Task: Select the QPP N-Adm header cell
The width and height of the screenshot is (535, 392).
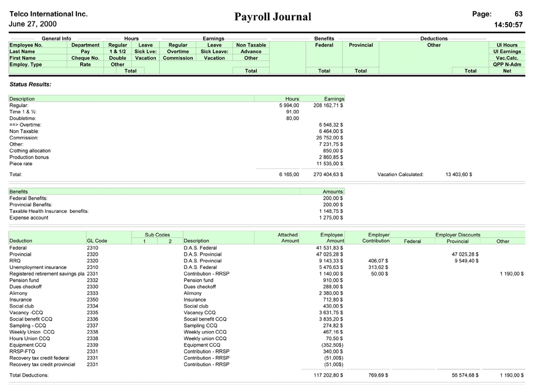Action: [506, 64]
